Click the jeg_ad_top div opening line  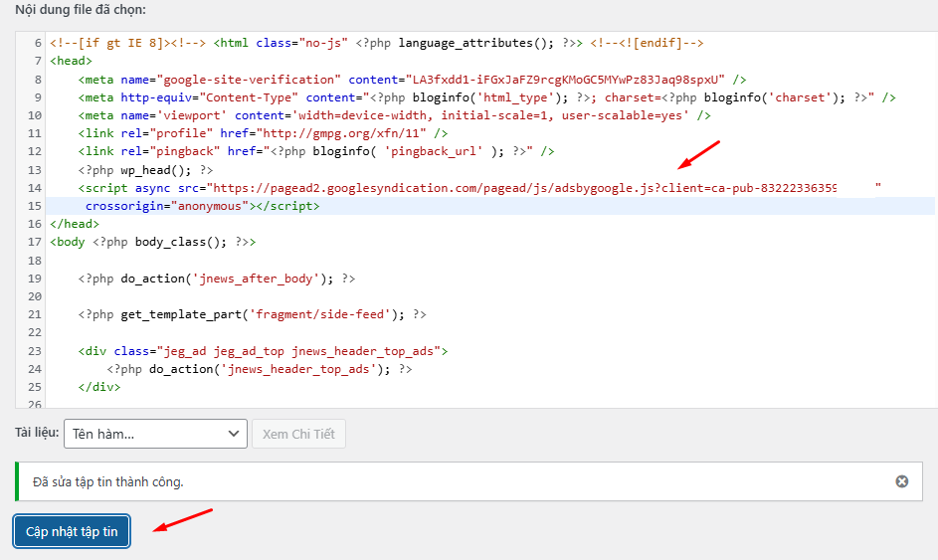(263, 350)
